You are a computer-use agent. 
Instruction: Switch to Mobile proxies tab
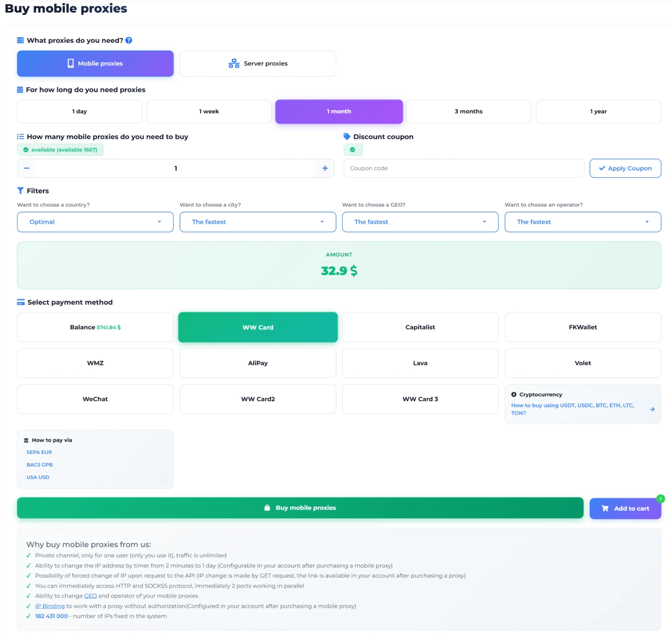click(95, 63)
